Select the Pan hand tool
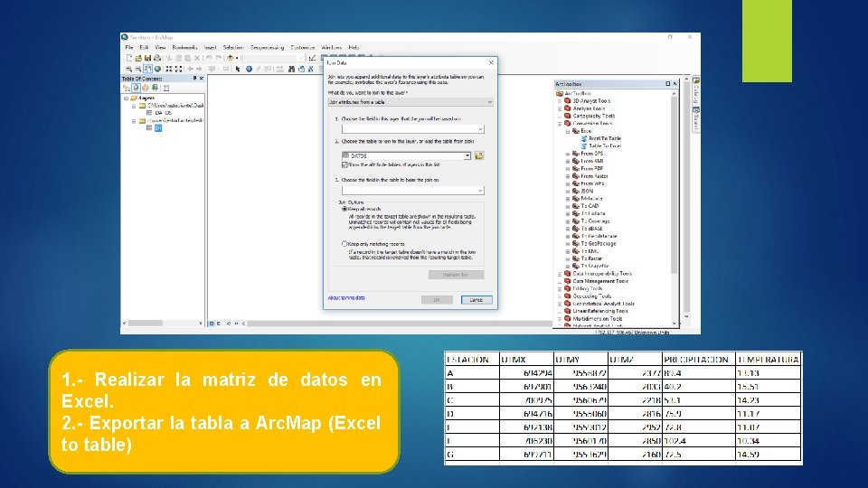The height and width of the screenshot is (488, 868). pos(147,70)
